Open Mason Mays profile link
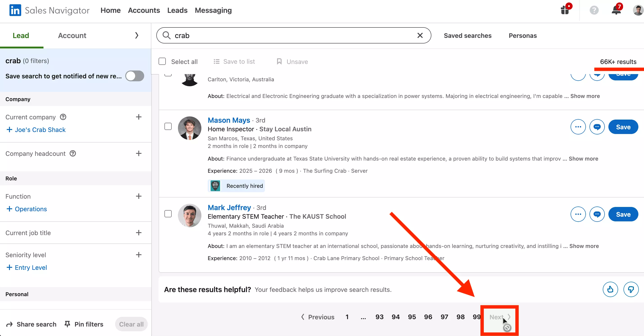The height and width of the screenshot is (336, 644). 229,120
